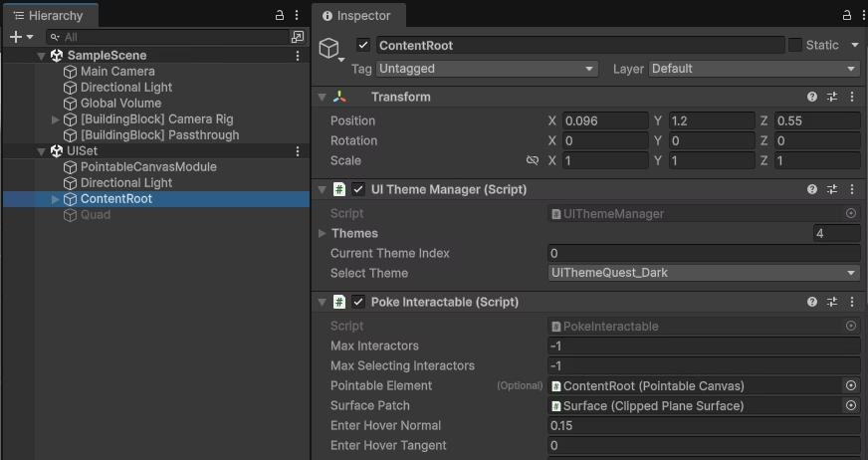Viewport: 868px width, 460px height.
Task: Open Transform component help reference
Action: [812, 97]
